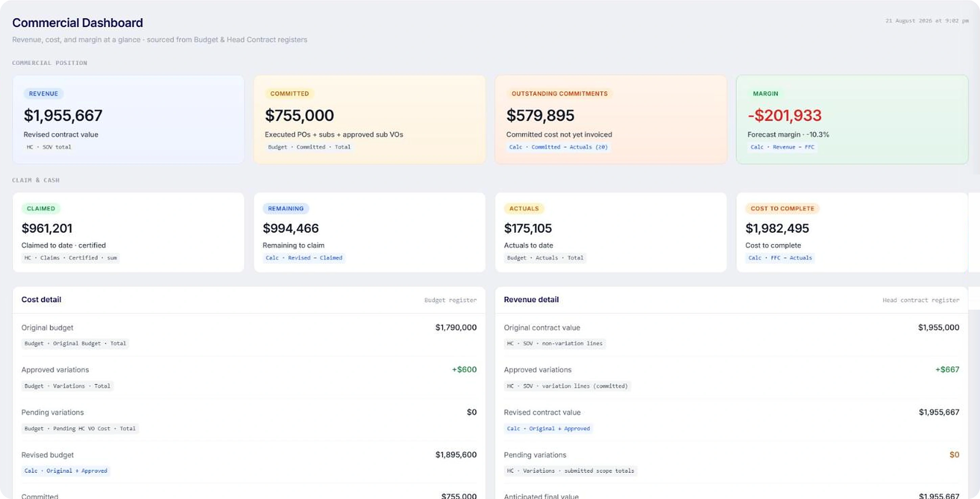This screenshot has width=980, height=499.
Task: Click the Budget · Committed · Total tag
Action: click(x=309, y=147)
